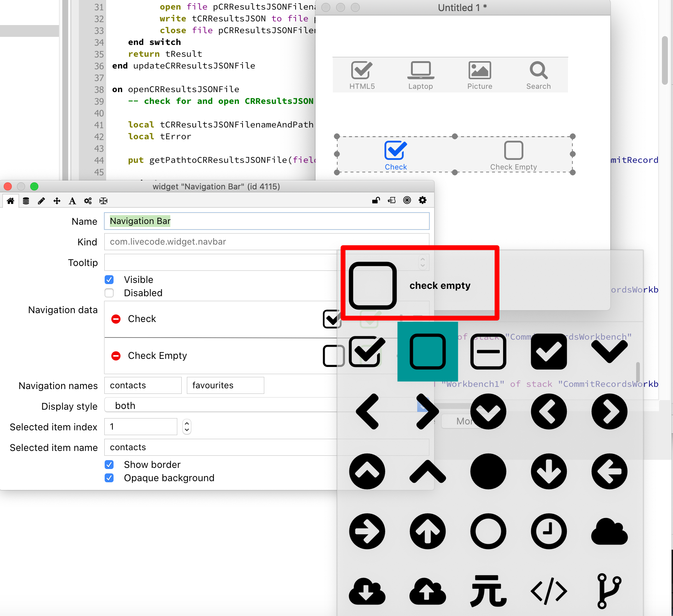Click Search item in the top navbar
673x616 pixels.
coord(538,75)
